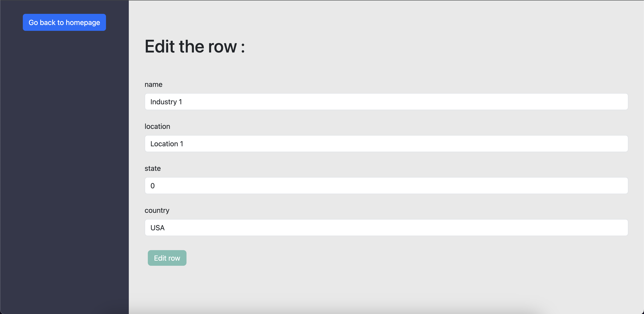The width and height of the screenshot is (644, 314).
Task: Click the "state" field label
Action: click(153, 168)
